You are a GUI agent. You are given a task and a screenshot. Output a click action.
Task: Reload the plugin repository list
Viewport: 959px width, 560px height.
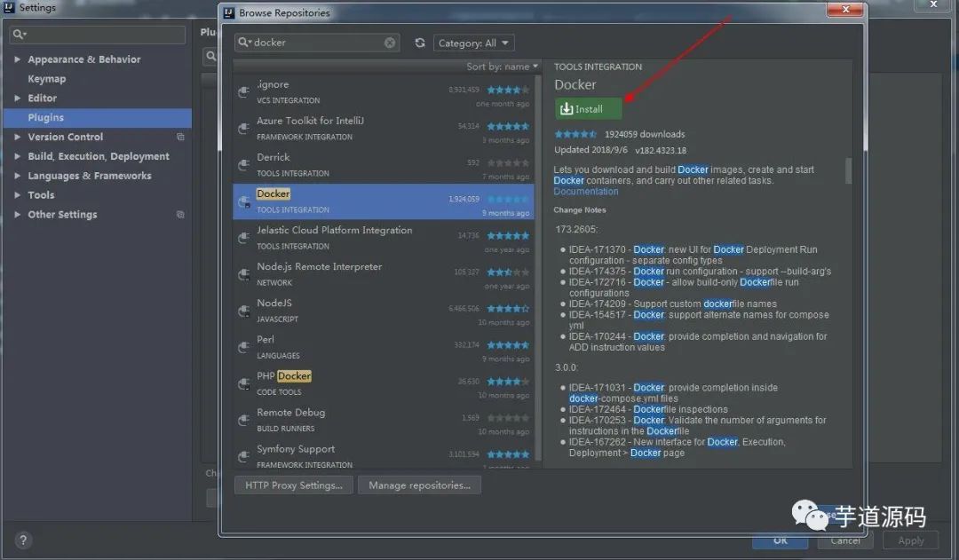[x=419, y=43]
